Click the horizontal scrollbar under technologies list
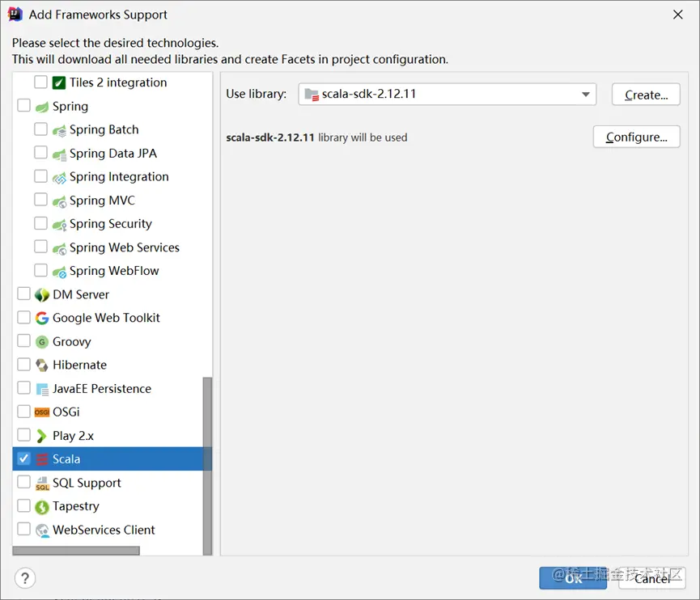700x600 pixels. (x=76, y=551)
